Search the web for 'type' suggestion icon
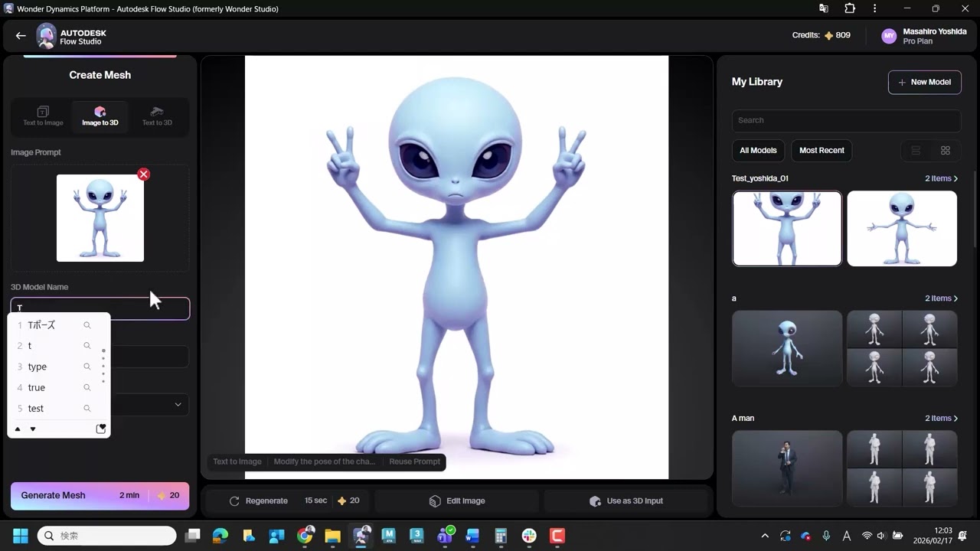The width and height of the screenshot is (980, 551). coord(87,367)
